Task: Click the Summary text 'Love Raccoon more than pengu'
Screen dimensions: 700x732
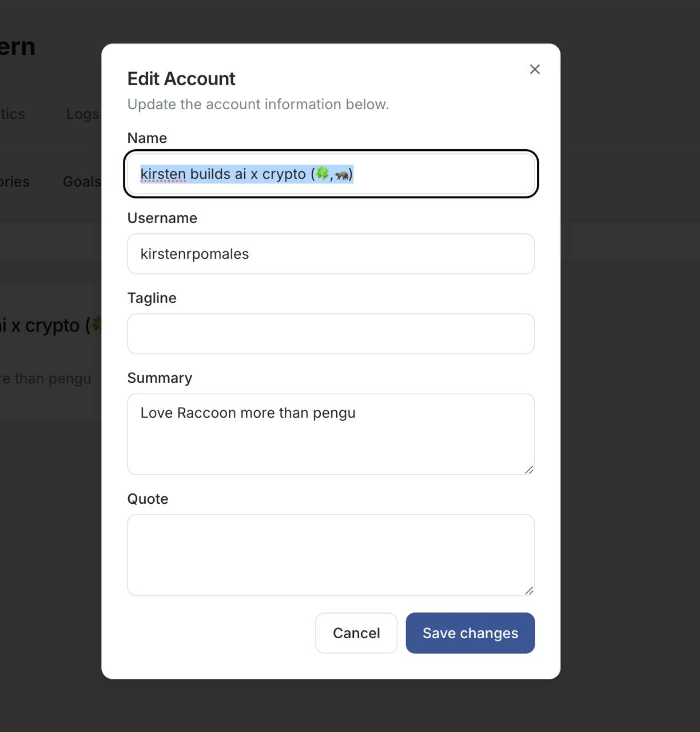Action: coord(248,412)
